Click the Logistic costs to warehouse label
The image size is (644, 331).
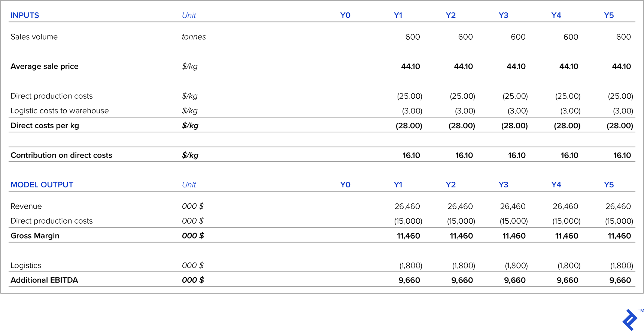tap(60, 111)
